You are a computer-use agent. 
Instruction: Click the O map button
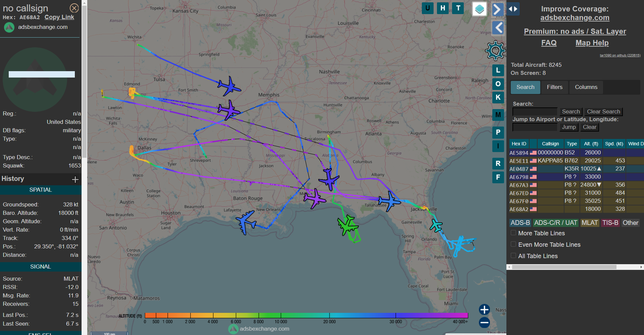click(x=498, y=84)
